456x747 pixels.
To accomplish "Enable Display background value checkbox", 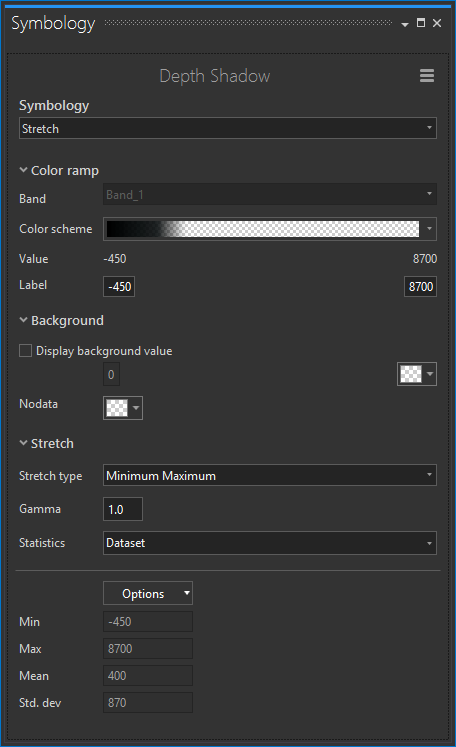I will tap(25, 351).
